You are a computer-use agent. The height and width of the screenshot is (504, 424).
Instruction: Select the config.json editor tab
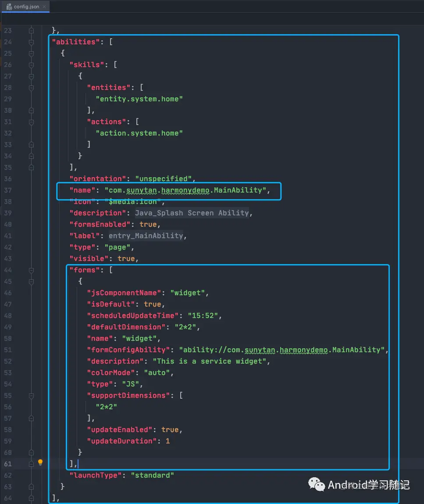click(x=26, y=7)
